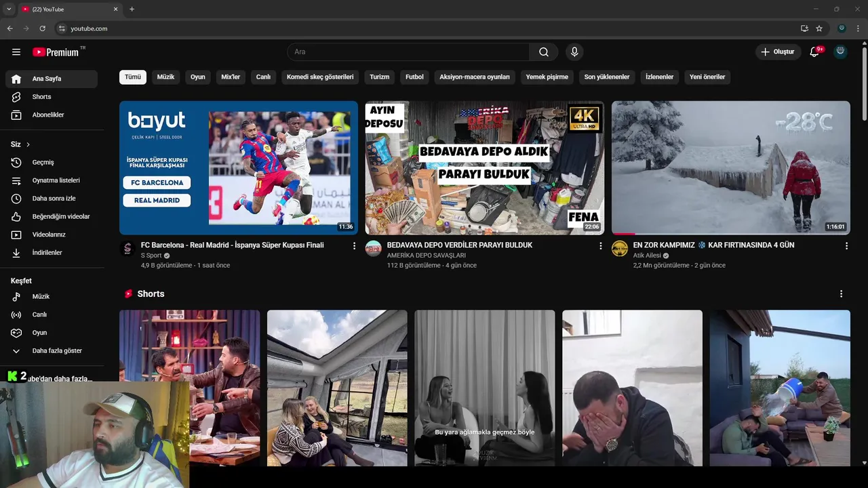The image size is (868, 488).
Task: Select the Tümü filter chip
Action: tap(133, 77)
